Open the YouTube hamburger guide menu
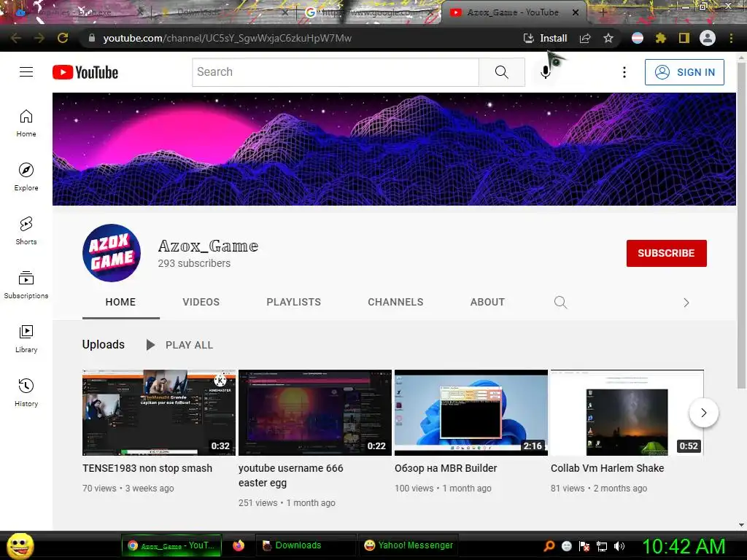Screen dimensions: 747x560 click(x=26, y=72)
